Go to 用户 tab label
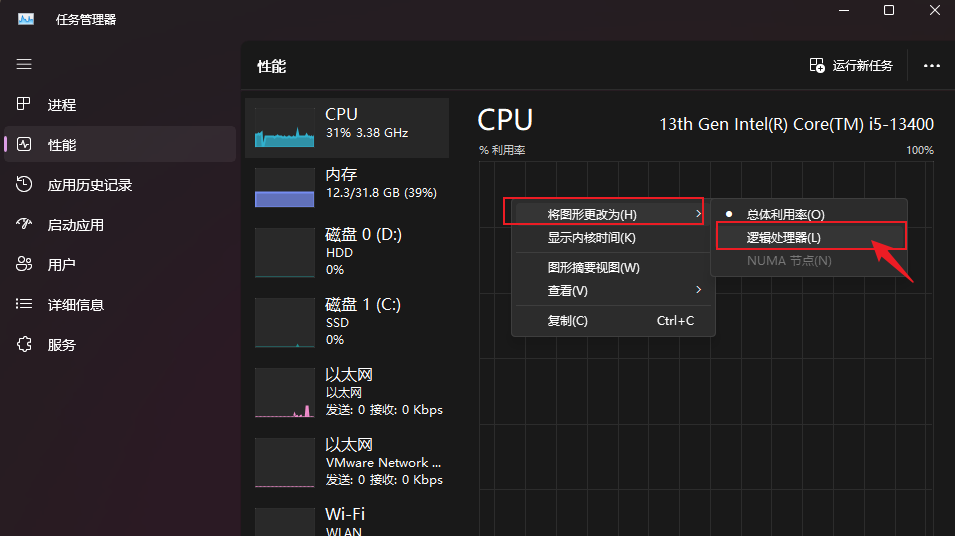Image resolution: width=955 pixels, height=536 pixels. pos(62,265)
